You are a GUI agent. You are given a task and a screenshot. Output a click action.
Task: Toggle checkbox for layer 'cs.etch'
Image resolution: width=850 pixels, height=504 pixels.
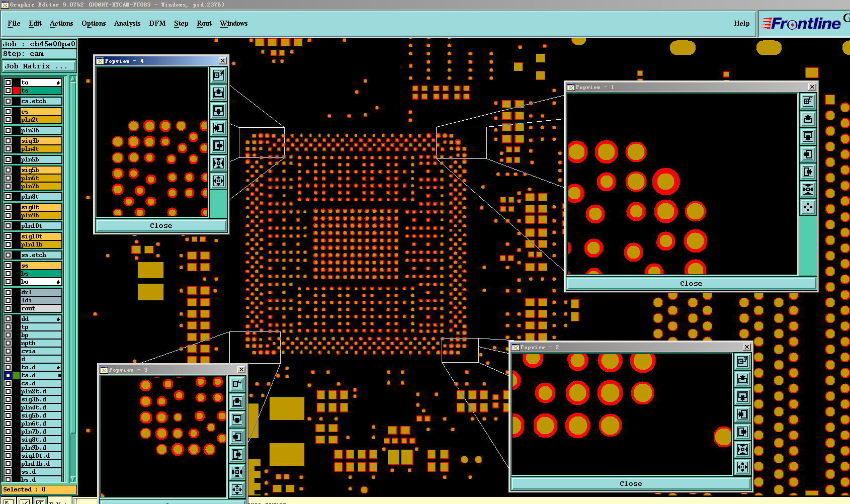8,101
